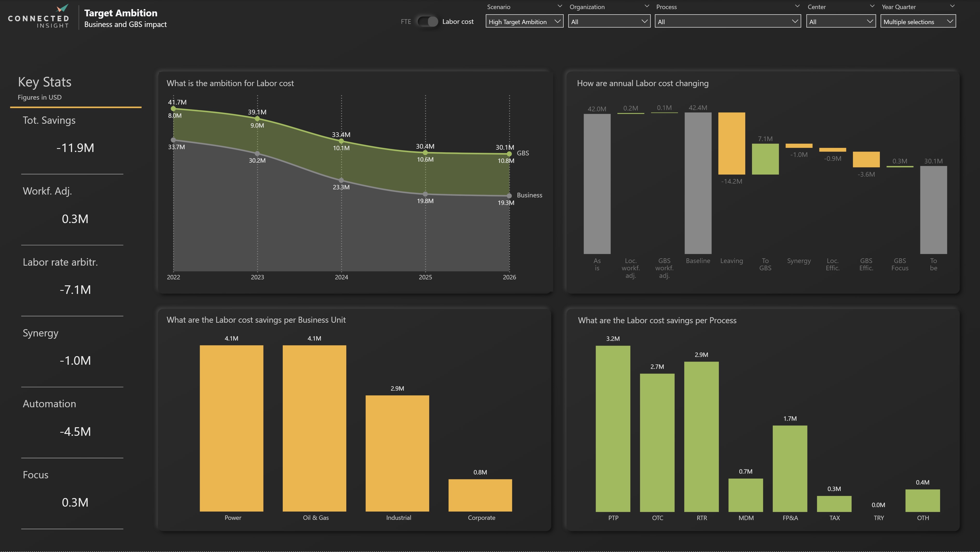Viewport: 980px width, 552px height.
Task: Open the Year Quarter Multiple selections dropdown
Action: (x=917, y=22)
